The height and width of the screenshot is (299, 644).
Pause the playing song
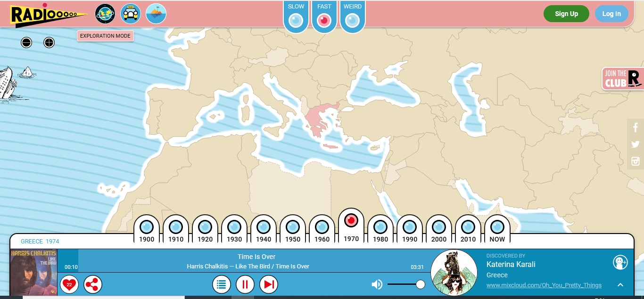(x=245, y=284)
